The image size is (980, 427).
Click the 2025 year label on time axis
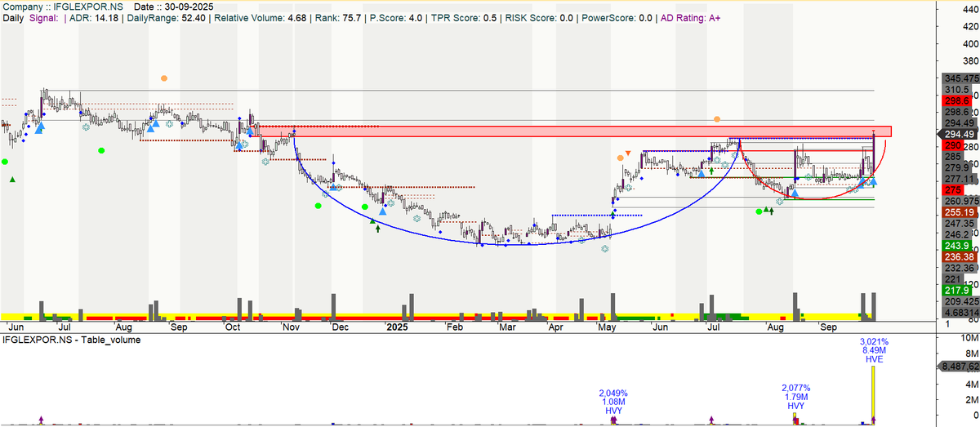(x=397, y=327)
